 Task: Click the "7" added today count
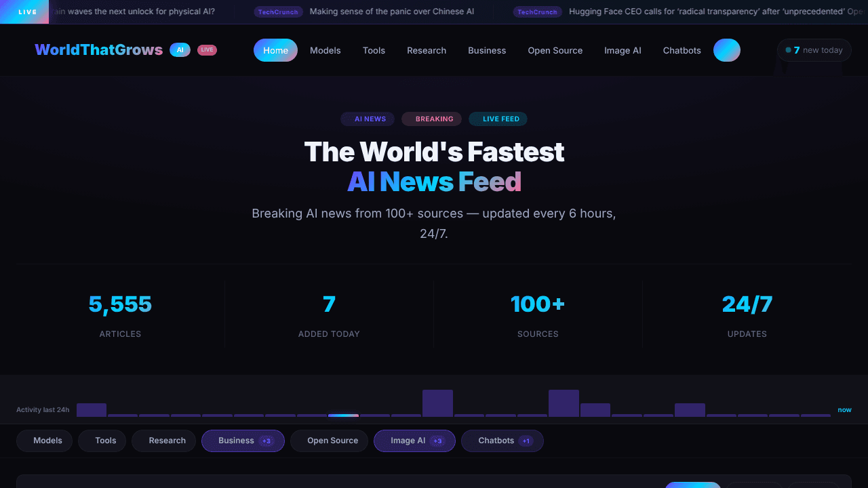(x=329, y=304)
